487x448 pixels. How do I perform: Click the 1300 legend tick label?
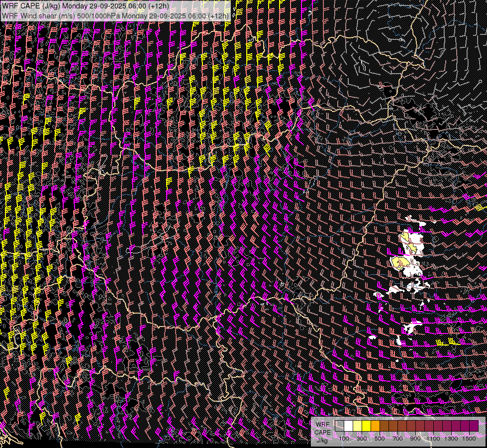click(x=451, y=439)
